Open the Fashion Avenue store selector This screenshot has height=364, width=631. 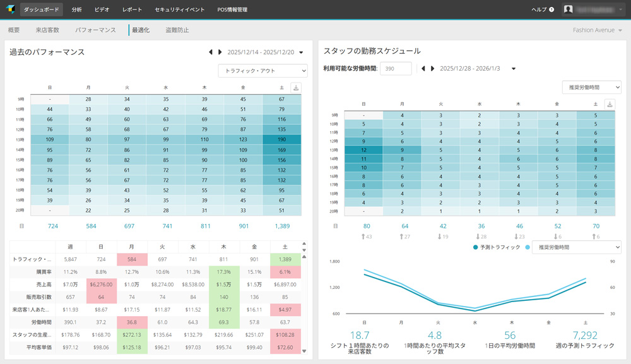[597, 30]
